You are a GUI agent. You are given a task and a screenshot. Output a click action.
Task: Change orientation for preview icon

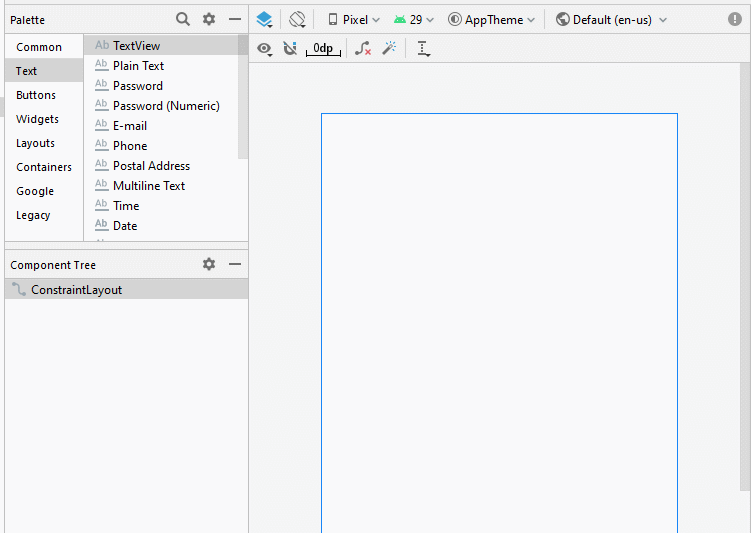point(297,20)
